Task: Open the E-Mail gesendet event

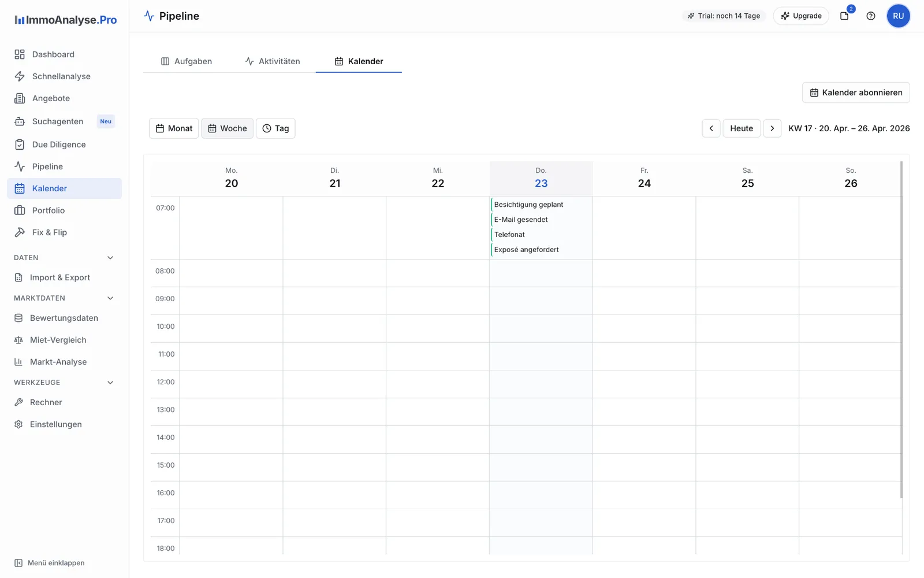Action: (x=541, y=220)
